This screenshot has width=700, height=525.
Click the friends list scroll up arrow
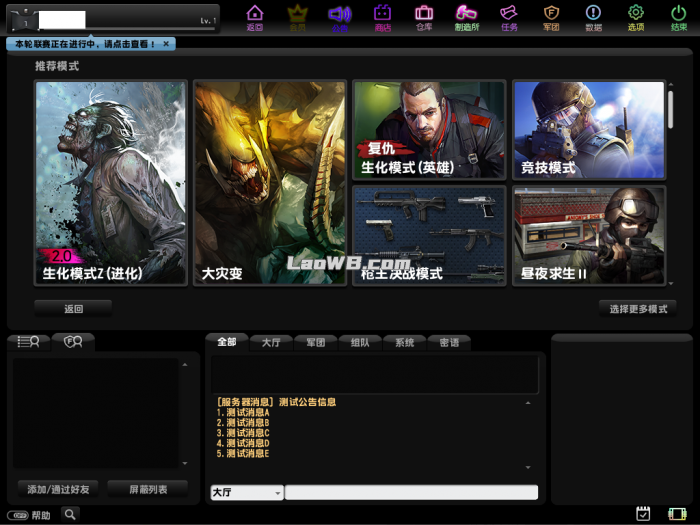point(185,365)
